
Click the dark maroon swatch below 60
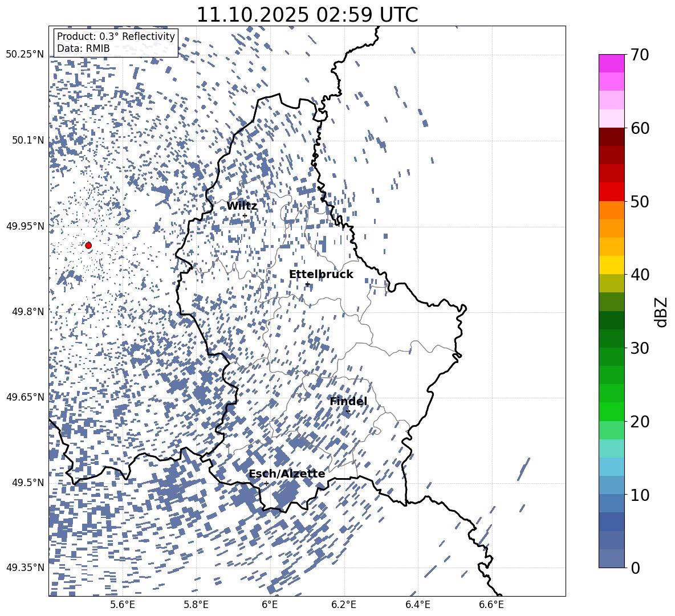pyautogui.click(x=611, y=137)
